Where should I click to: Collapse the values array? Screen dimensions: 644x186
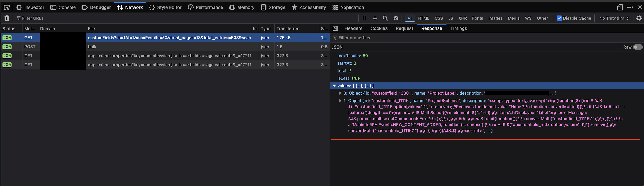click(x=334, y=86)
